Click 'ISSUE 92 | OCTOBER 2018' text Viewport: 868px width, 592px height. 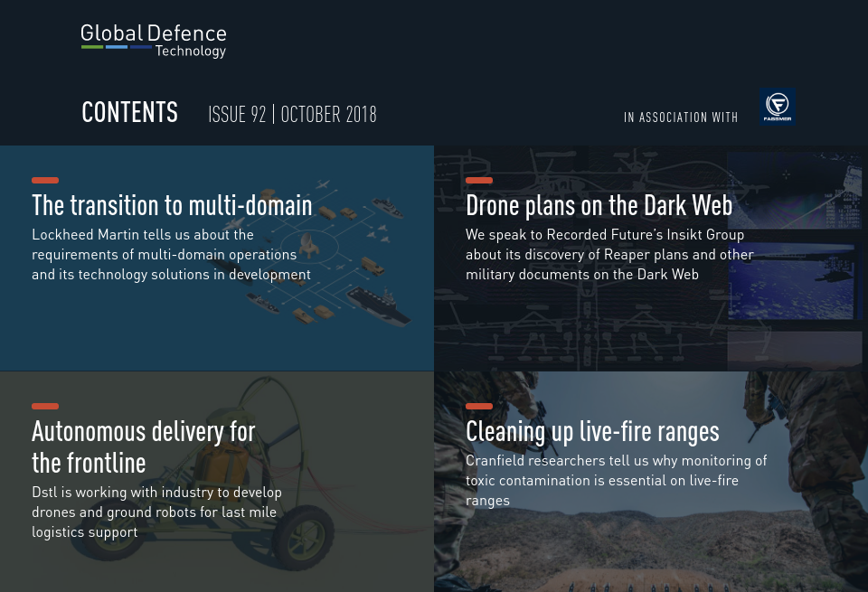(292, 115)
